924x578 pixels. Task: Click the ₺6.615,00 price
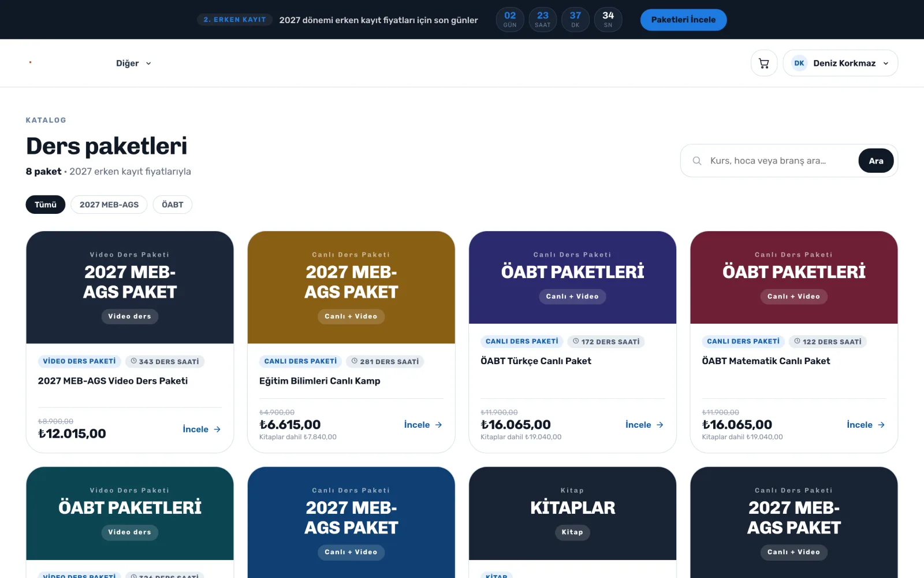(290, 425)
